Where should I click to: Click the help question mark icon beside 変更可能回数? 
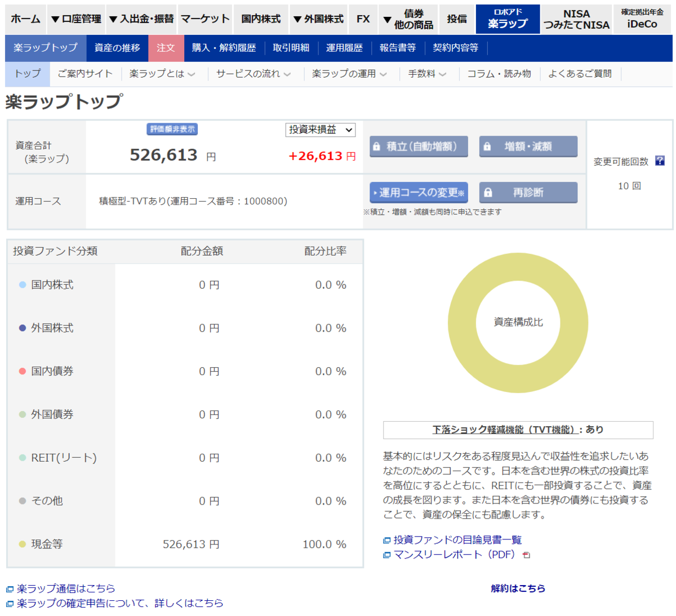pyautogui.click(x=660, y=161)
